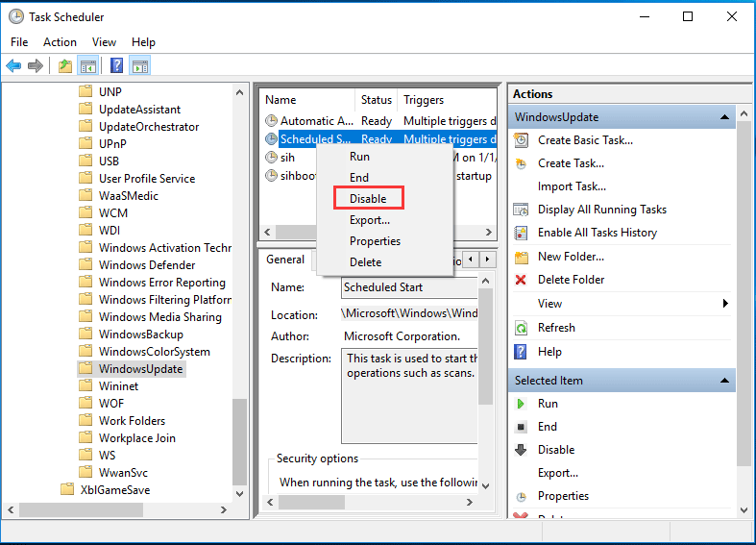The image size is (756, 545).
Task: Click the Task Scheduler title bar icon
Action: (16, 16)
